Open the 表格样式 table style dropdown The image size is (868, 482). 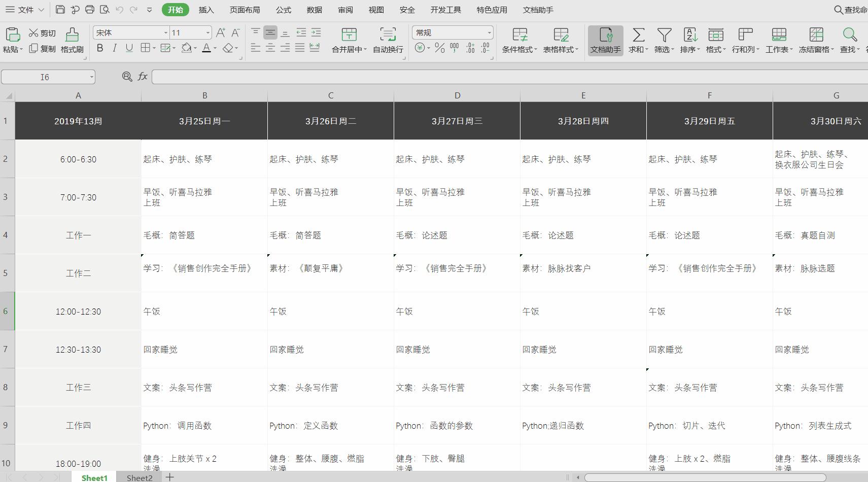tap(561, 41)
